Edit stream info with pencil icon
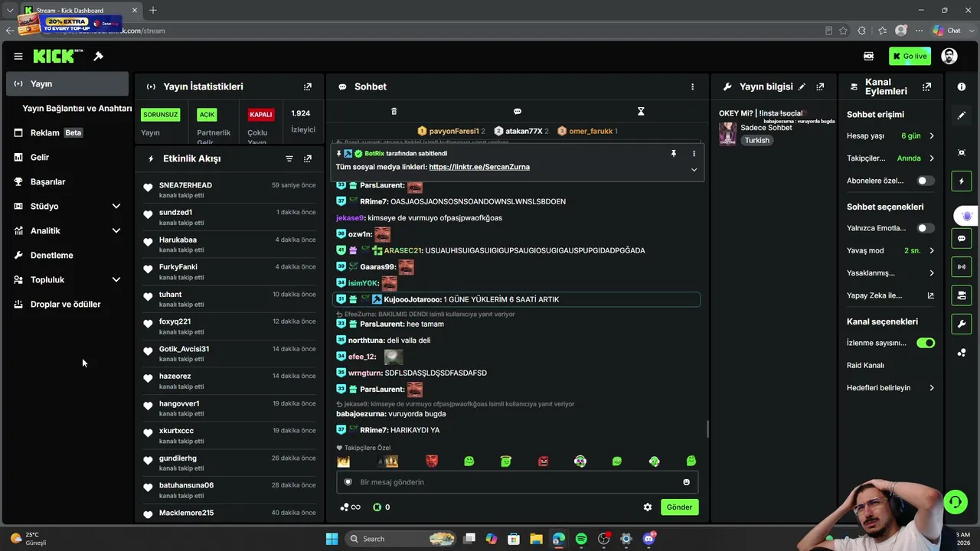The image size is (980, 551). [x=802, y=86]
